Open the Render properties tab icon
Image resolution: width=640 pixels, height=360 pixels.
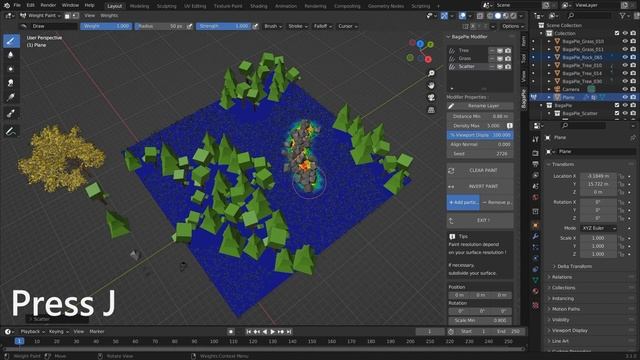click(535, 153)
